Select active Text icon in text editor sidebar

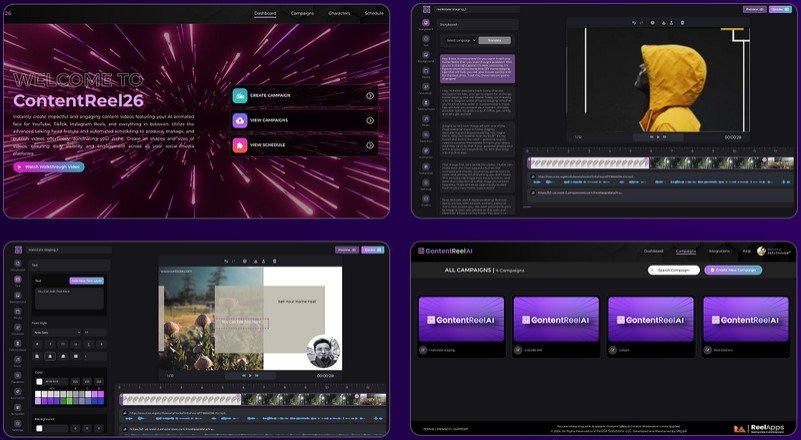(x=18, y=280)
